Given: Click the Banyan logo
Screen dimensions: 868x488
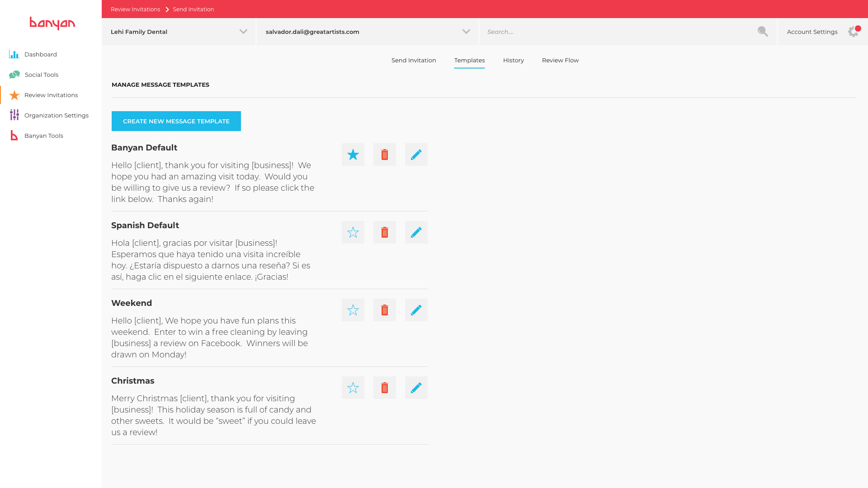Looking at the screenshot, I should tap(52, 23).
